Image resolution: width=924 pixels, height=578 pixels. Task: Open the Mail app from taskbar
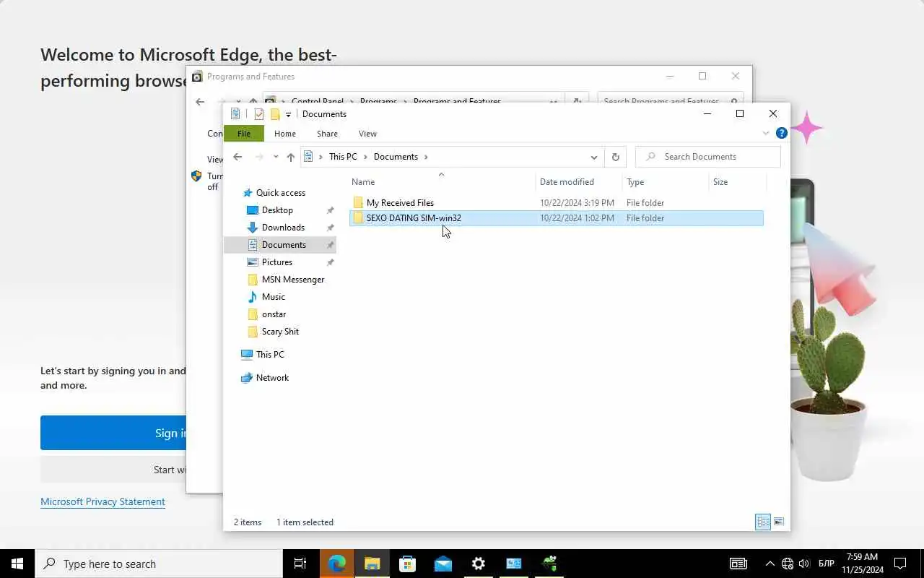443,564
